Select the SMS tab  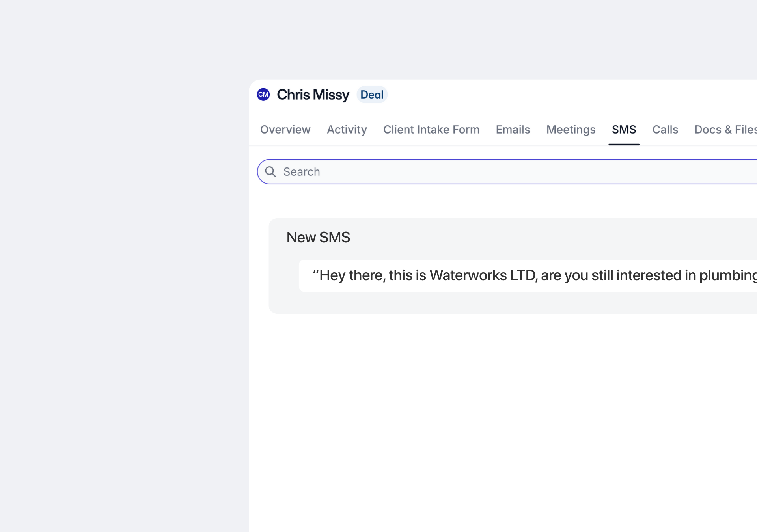[624, 130]
